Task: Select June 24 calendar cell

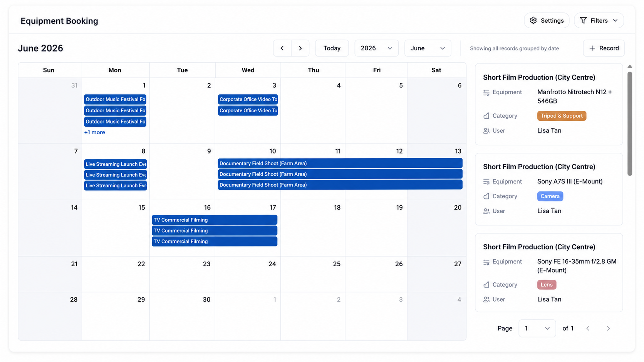Action: tap(248, 274)
